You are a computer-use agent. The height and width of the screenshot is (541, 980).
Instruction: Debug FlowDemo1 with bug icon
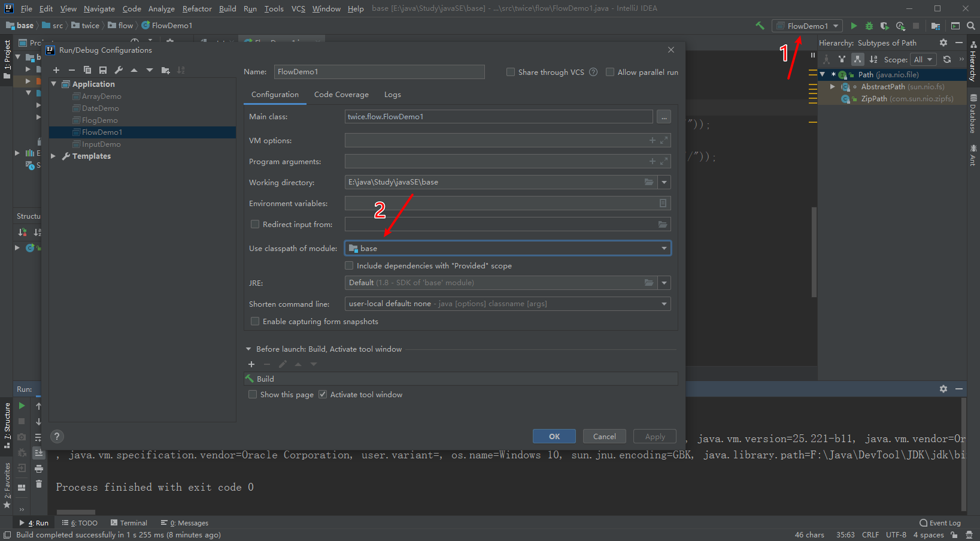869,26
